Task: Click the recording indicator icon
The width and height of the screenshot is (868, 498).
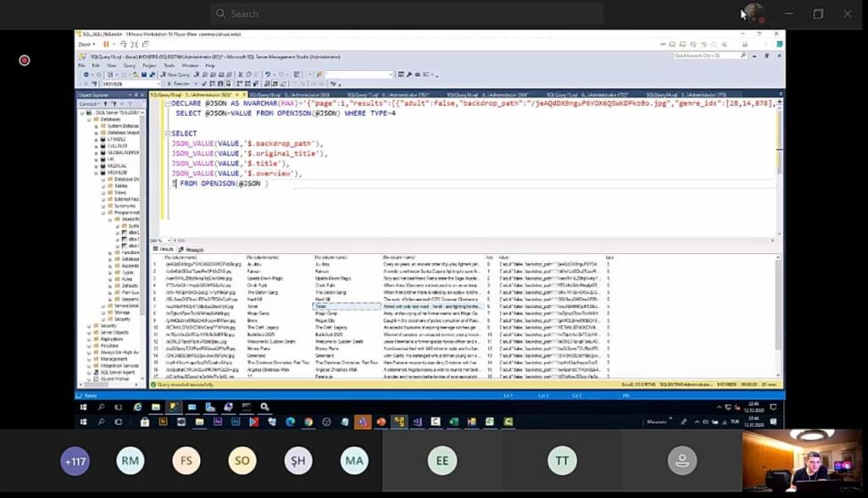Action: tap(25, 60)
